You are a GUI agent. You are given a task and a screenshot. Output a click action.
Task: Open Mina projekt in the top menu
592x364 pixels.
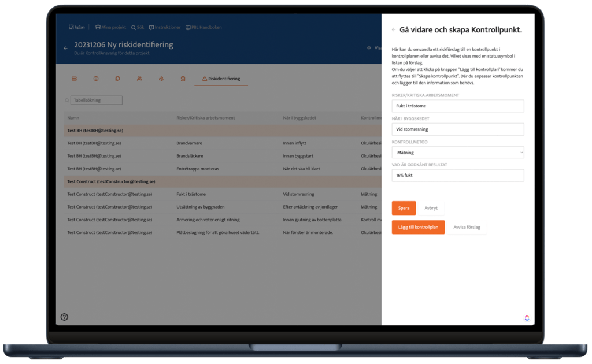tap(111, 27)
